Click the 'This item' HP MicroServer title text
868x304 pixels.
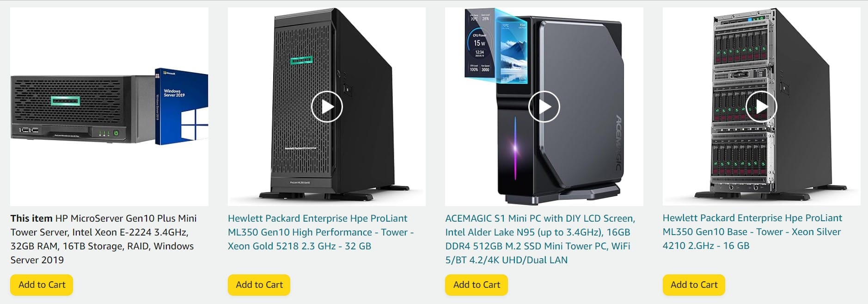pyautogui.click(x=104, y=239)
